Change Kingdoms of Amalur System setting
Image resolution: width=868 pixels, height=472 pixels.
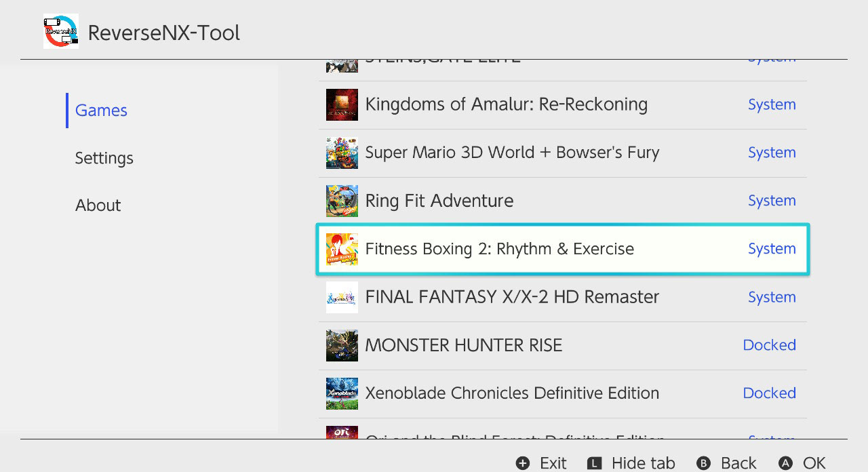point(772,104)
